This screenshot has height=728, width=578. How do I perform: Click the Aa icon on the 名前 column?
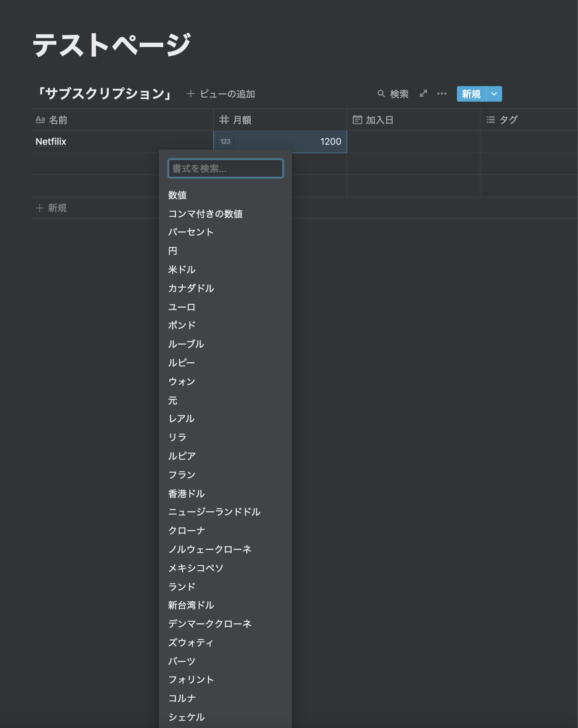[x=41, y=120]
